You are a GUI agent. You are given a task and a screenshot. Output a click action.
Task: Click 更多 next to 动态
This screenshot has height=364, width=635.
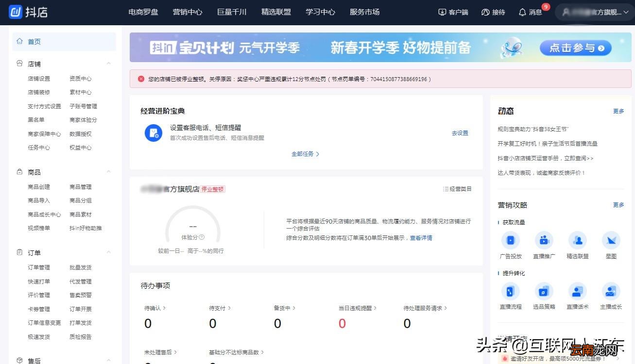coord(618,111)
